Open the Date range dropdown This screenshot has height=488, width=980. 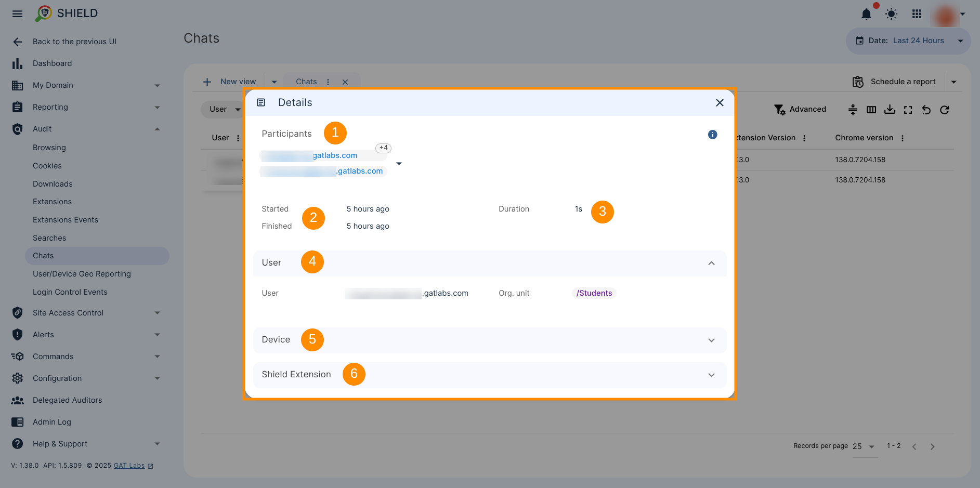[908, 41]
